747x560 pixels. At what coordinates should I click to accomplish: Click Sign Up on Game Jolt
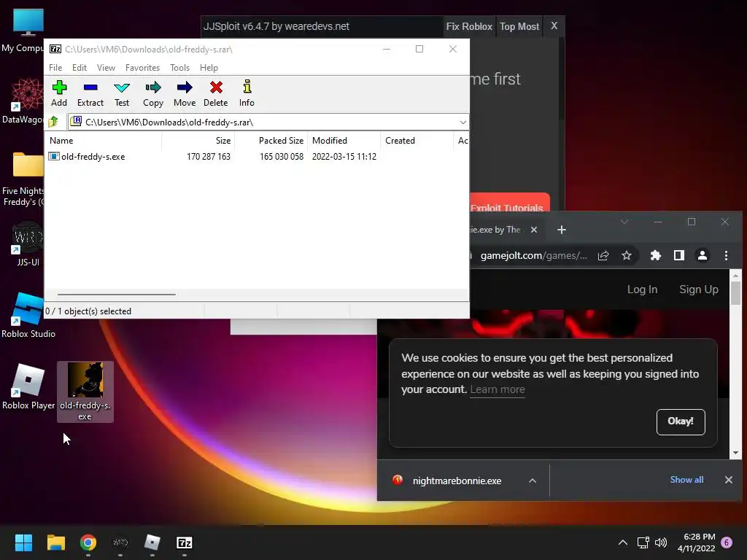(698, 289)
